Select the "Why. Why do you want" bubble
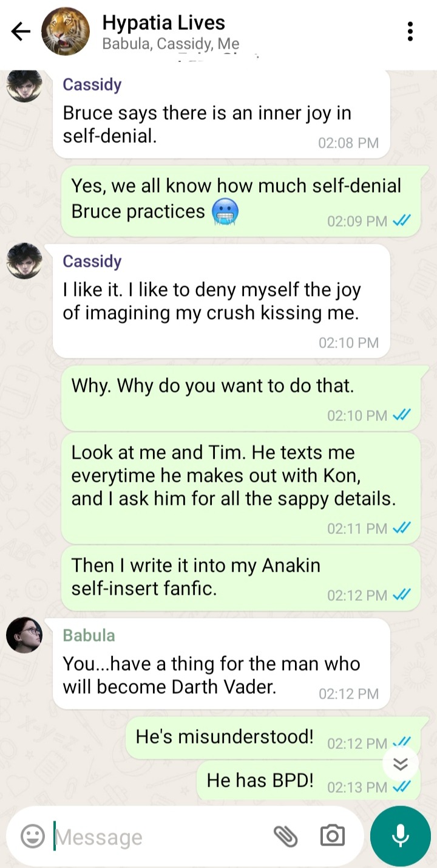Image resolution: width=437 pixels, height=868 pixels. [x=241, y=398]
